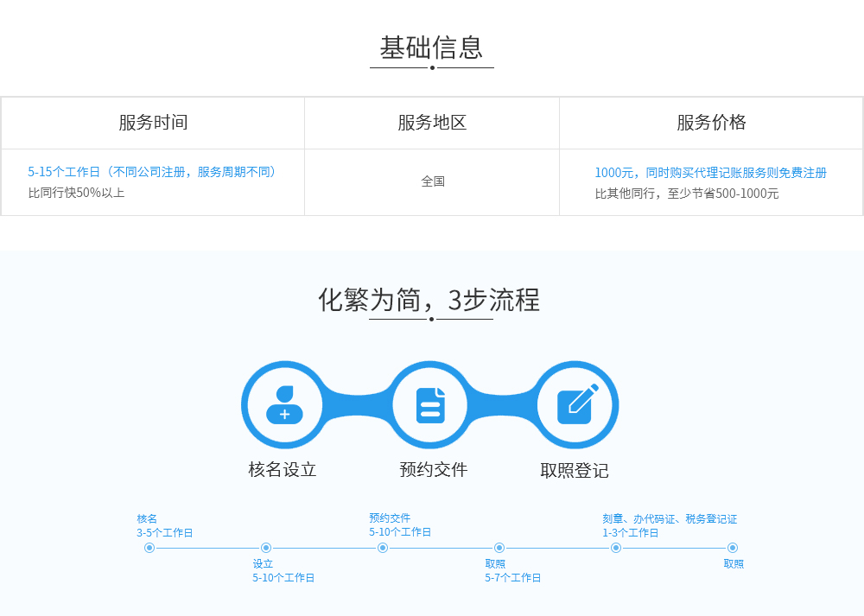Select the timeline node under 预约交件 5-10个工作日
Screen dimensions: 864x616
coord(383,548)
